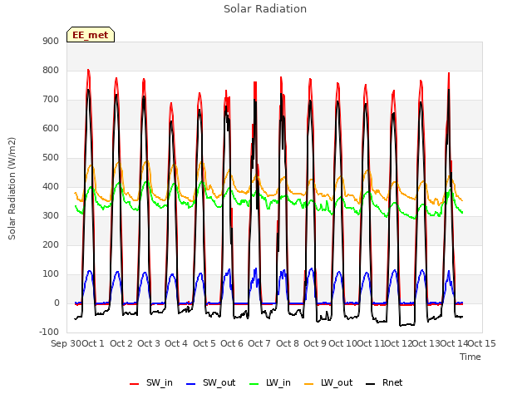Click the Oct 8 x-axis tick label
This screenshot has width=532, height=399.
(x=288, y=343)
